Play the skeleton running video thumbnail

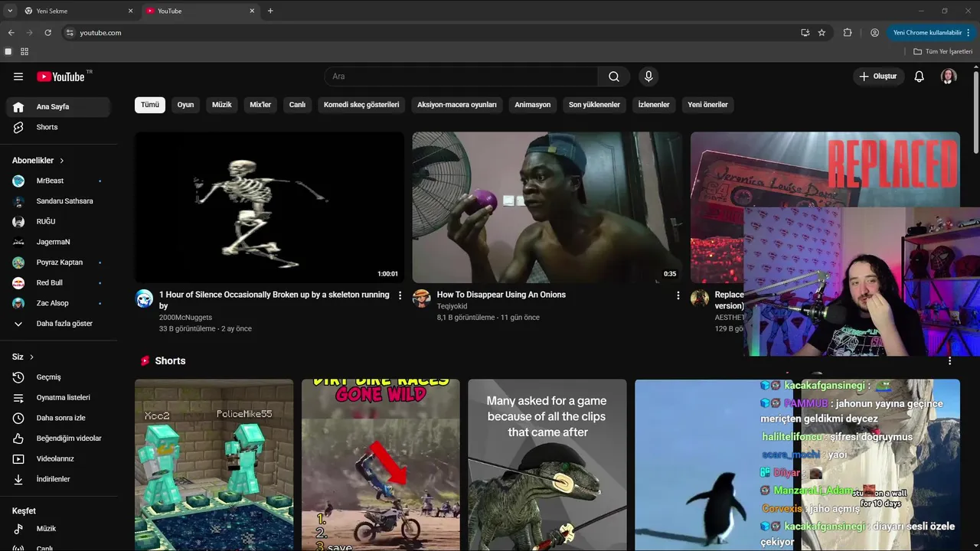269,207
